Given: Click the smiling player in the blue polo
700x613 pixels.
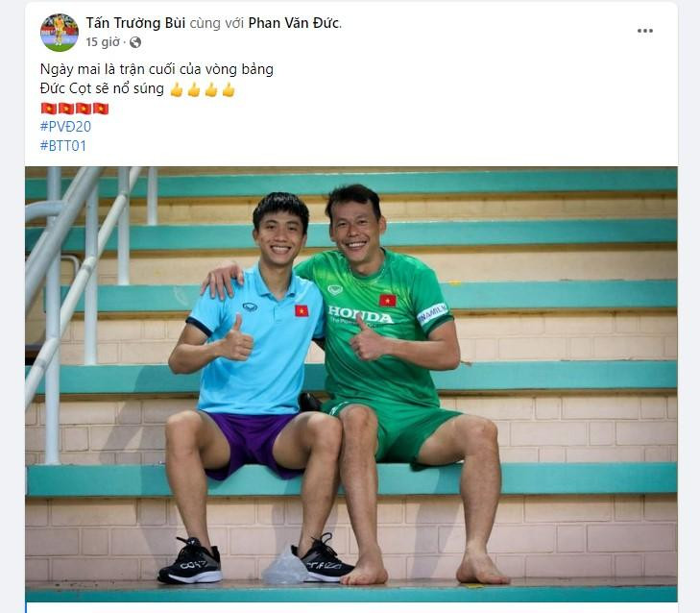Looking at the screenshot, I should click(250, 384).
